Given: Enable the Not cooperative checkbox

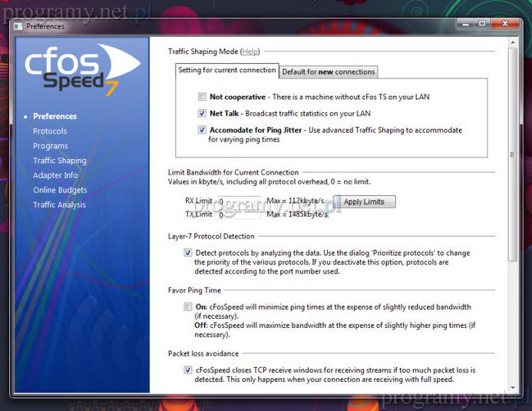Looking at the screenshot, I should coord(202,98).
